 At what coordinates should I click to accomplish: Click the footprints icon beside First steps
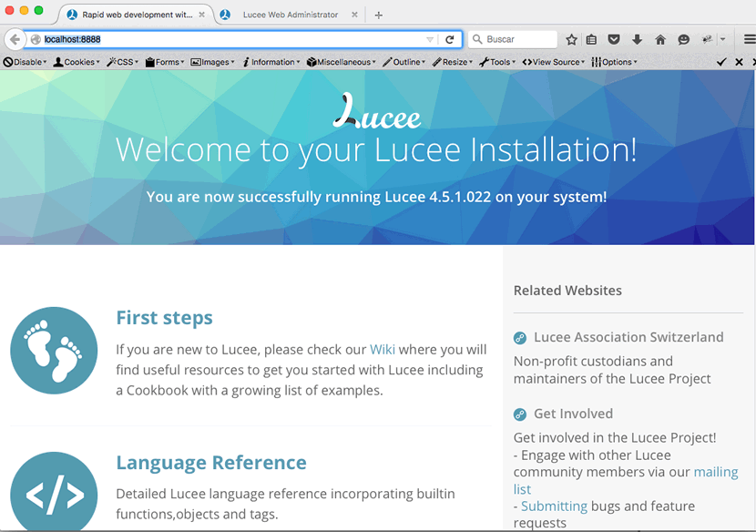coord(54,351)
